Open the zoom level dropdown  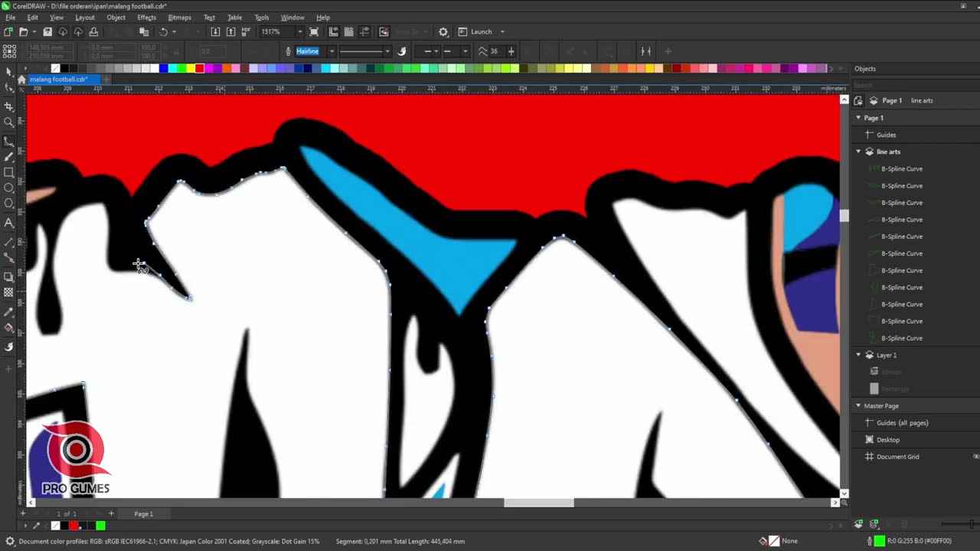click(299, 31)
